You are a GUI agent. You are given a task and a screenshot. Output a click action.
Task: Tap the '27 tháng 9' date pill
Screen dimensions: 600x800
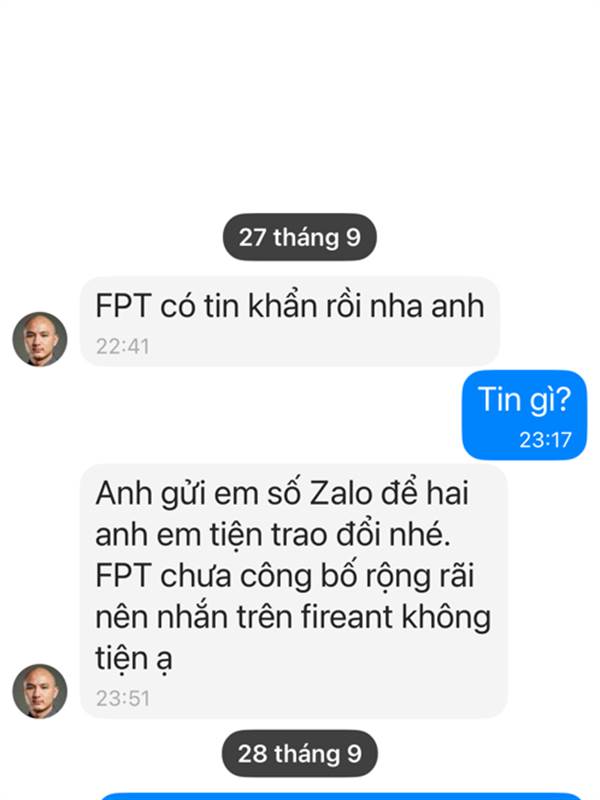(299, 237)
